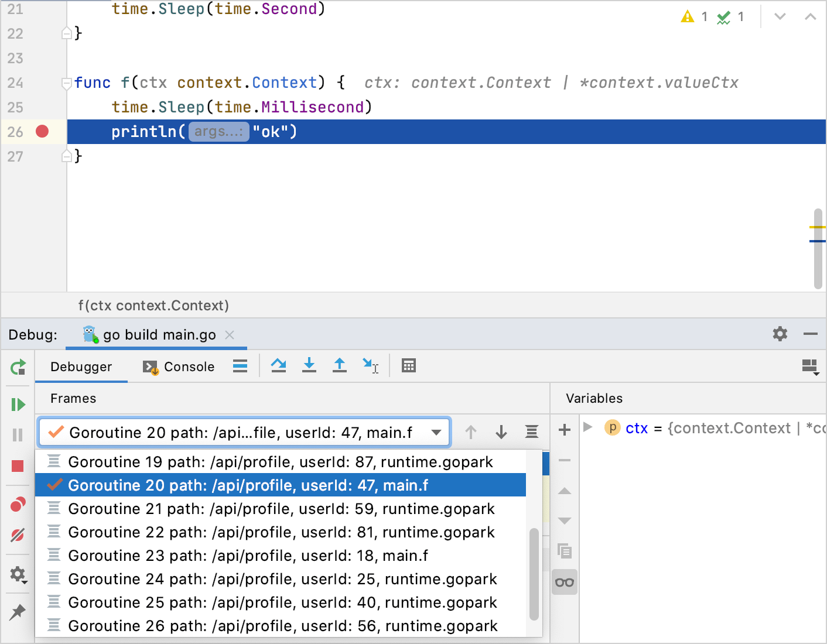Add a new watch with the plus button
827x644 pixels.
pos(564,430)
